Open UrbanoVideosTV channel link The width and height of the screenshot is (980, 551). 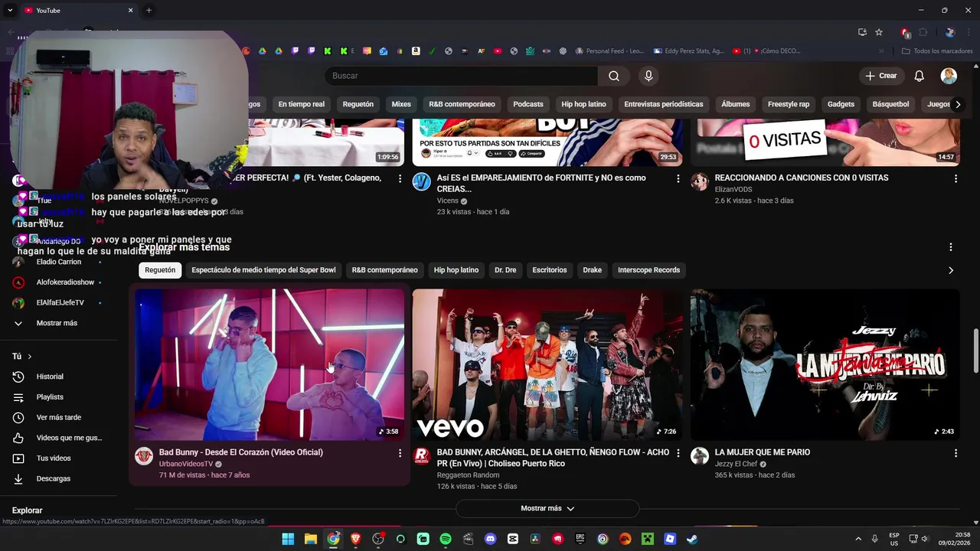[x=186, y=465]
